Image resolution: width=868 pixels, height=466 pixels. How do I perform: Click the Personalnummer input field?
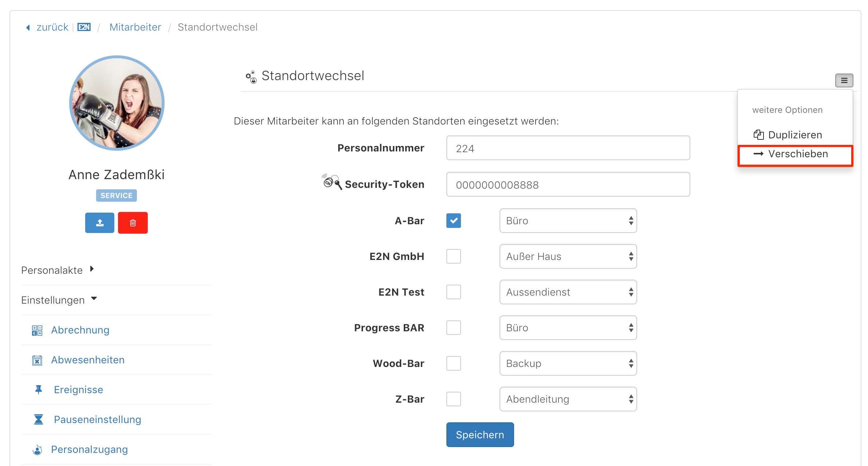568,148
